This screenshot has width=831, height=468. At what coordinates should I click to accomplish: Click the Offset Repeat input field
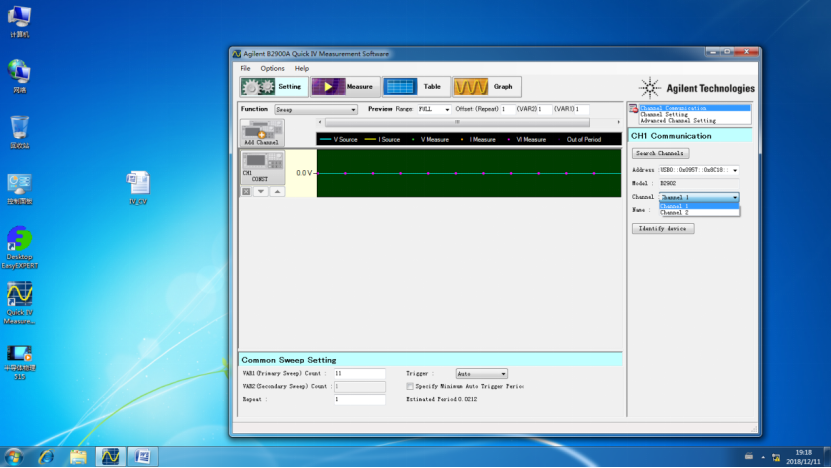(x=507, y=109)
